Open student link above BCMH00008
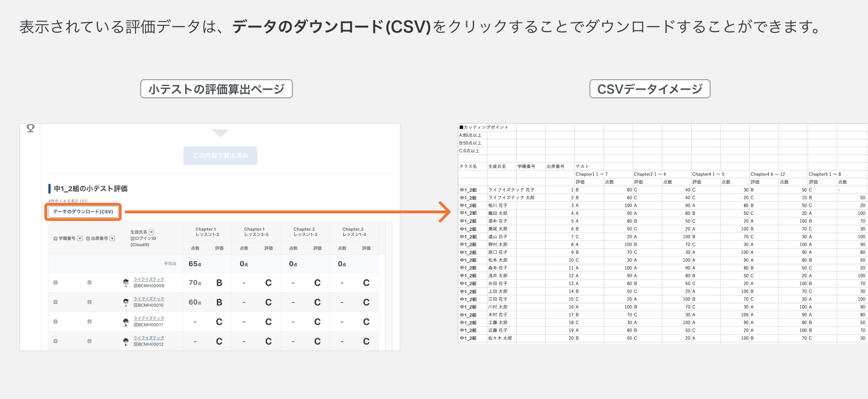Viewport: 868px width, 399px height. [x=149, y=279]
